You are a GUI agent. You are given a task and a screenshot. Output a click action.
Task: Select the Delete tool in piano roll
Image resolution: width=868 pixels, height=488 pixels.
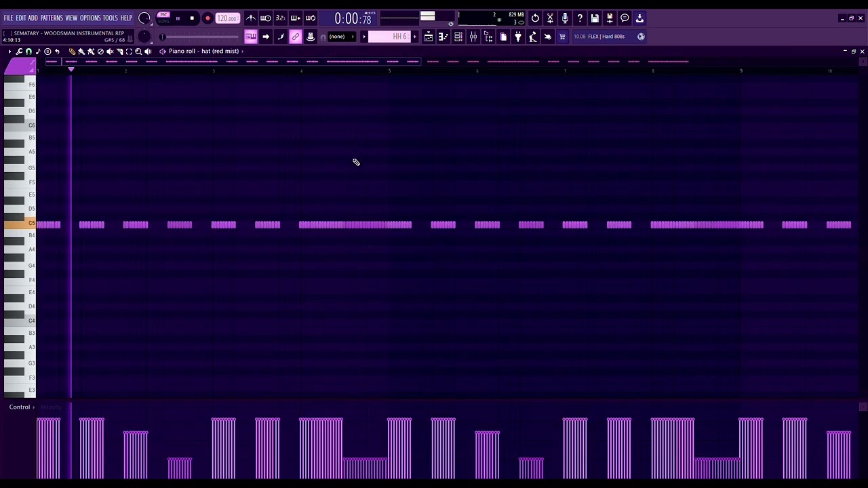click(x=100, y=52)
